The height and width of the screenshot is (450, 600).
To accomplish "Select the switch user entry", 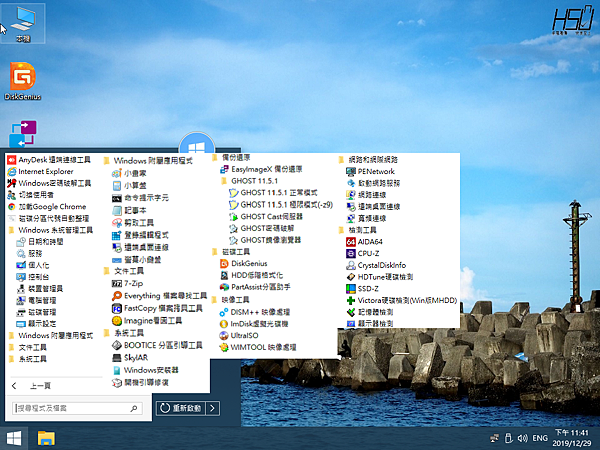I will coord(31,195).
